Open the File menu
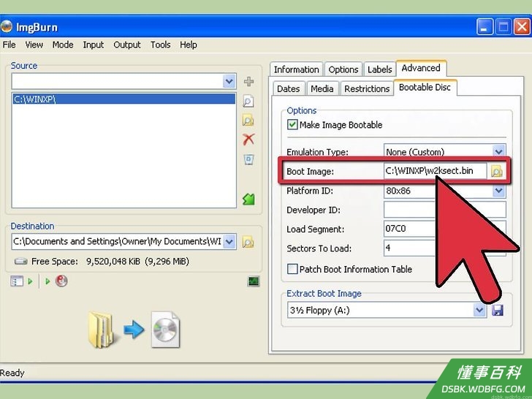 point(9,45)
